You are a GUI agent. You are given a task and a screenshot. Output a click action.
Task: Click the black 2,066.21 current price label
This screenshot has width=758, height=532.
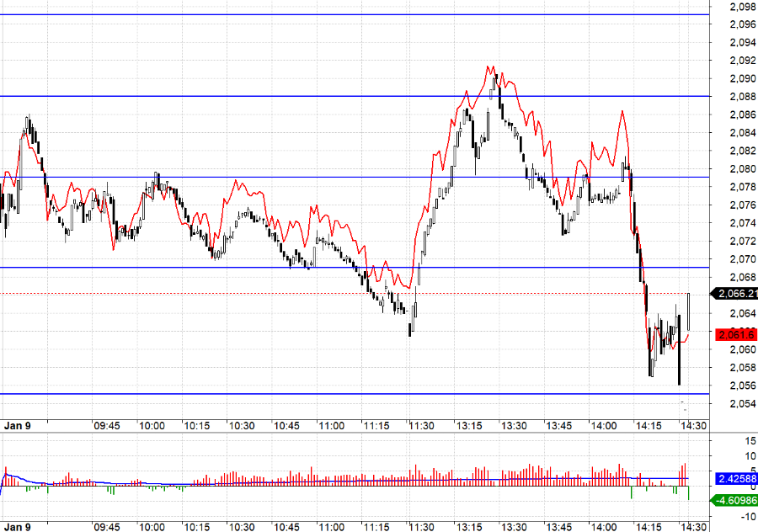[x=735, y=294]
